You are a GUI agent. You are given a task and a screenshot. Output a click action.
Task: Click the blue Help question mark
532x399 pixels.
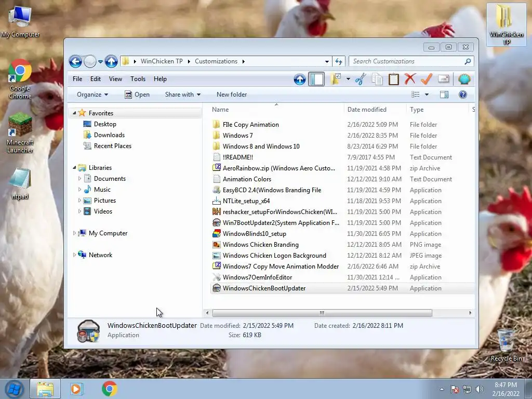click(463, 95)
